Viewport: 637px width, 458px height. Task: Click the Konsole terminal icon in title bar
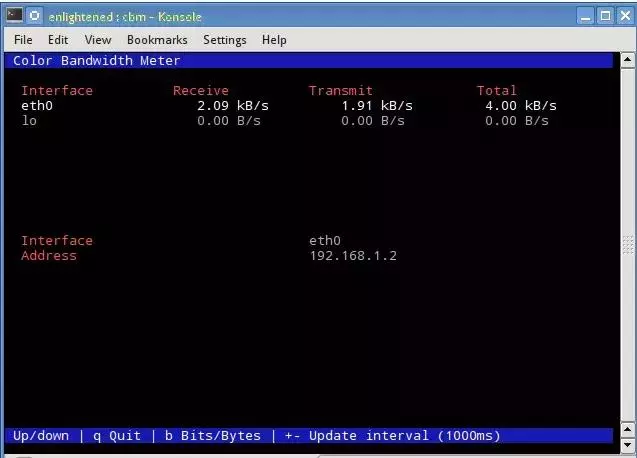tap(15, 15)
